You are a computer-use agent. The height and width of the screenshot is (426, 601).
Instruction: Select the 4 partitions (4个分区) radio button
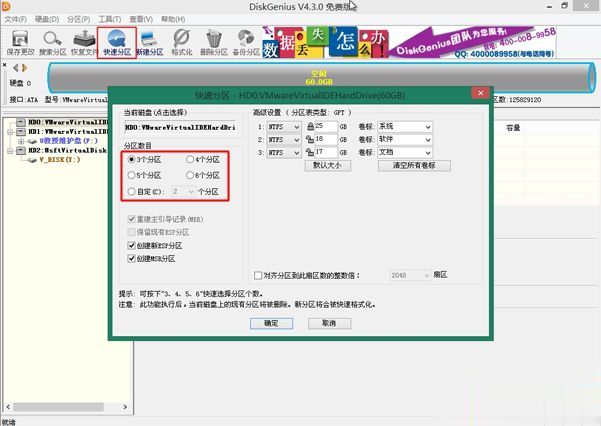[190, 159]
